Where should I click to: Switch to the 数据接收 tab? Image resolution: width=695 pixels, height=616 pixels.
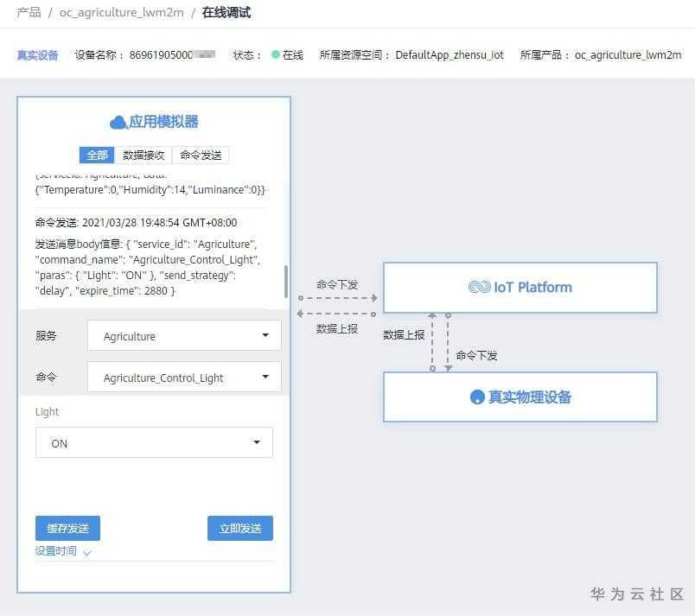coord(143,155)
